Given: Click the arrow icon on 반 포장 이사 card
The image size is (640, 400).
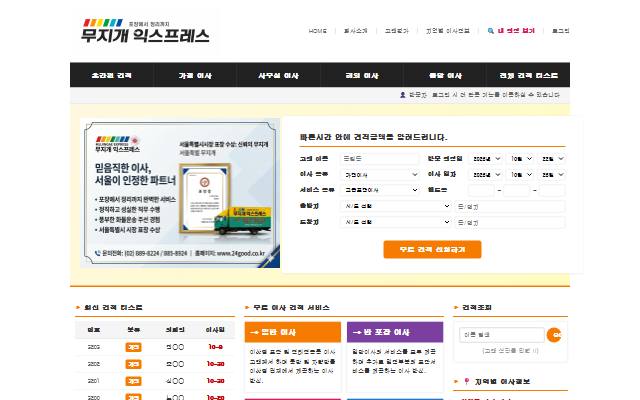Looking at the screenshot, I should click(357, 332).
